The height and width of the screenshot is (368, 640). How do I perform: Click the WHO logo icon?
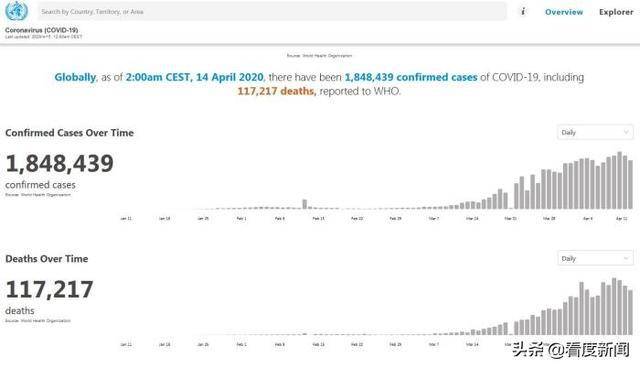click(16, 11)
